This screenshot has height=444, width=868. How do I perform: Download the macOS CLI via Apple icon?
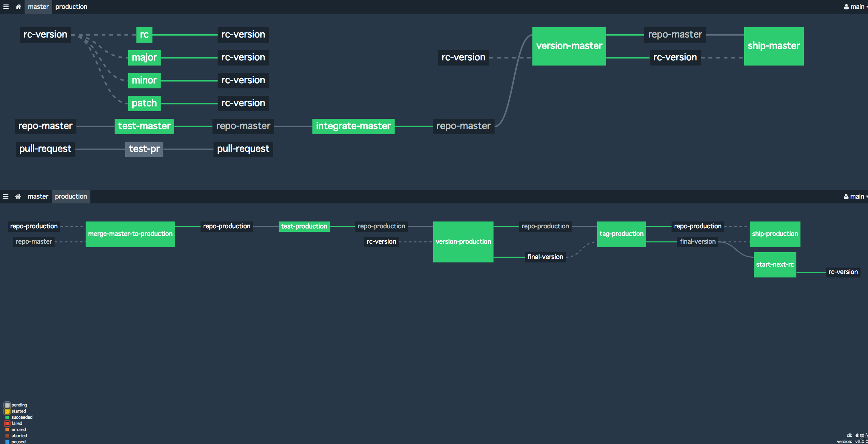pyautogui.click(x=857, y=435)
